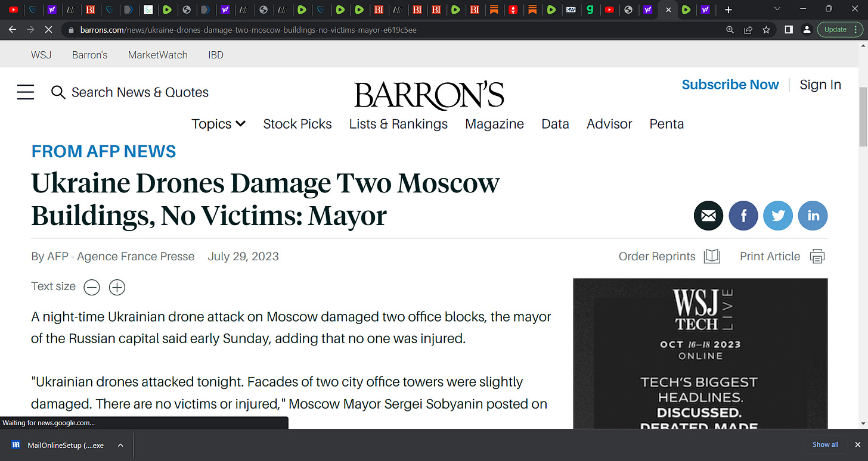This screenshot has height=461, width=868.
Task: Share article on Facebook
Action: pos(743,216)
